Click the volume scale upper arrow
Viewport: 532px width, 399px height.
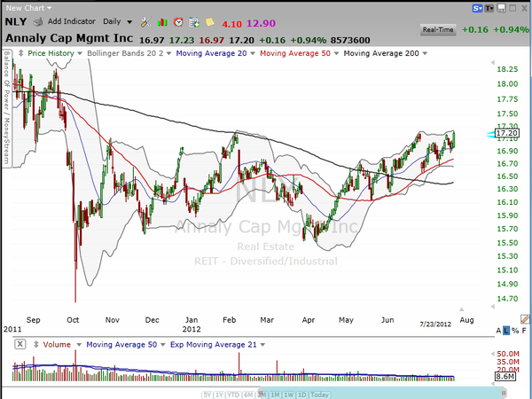pos(493,354)
